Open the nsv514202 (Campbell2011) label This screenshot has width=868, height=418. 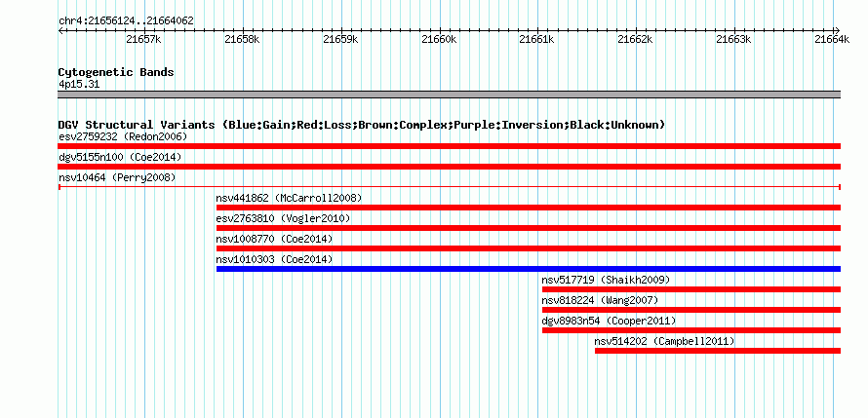point(664,341)
